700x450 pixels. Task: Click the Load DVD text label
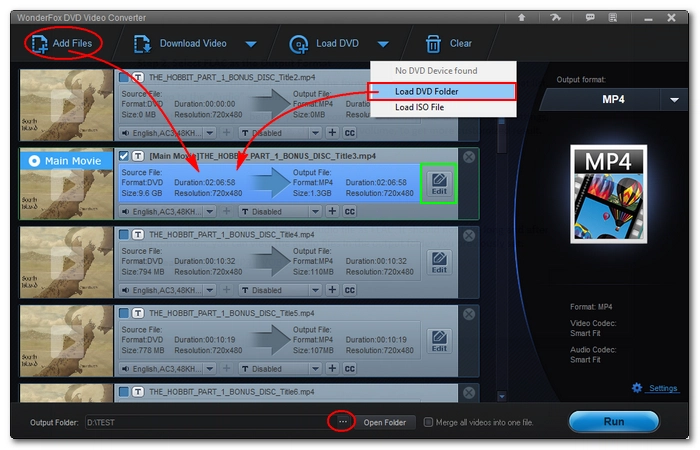[337, 43]
